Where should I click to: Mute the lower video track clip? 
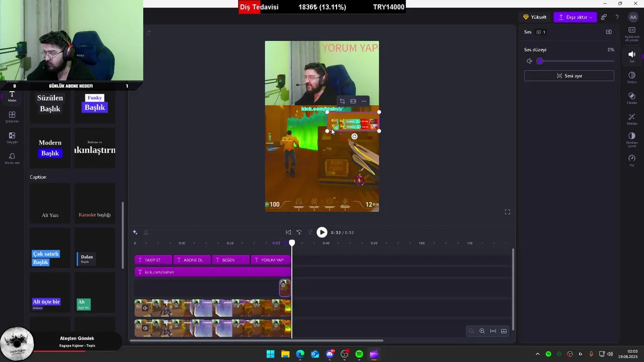(145, 328)
